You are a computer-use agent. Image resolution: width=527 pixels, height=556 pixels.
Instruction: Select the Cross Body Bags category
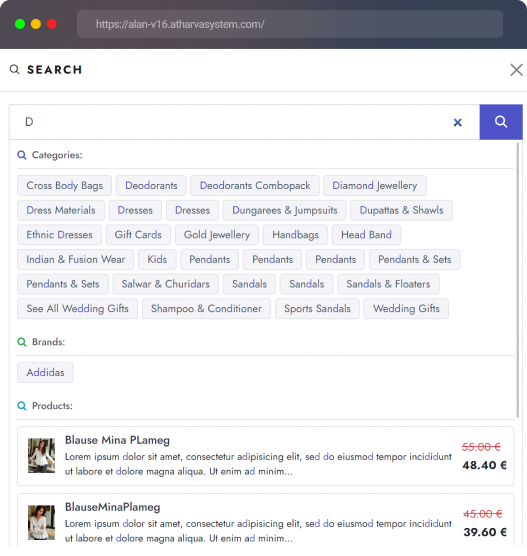(65, 185)
